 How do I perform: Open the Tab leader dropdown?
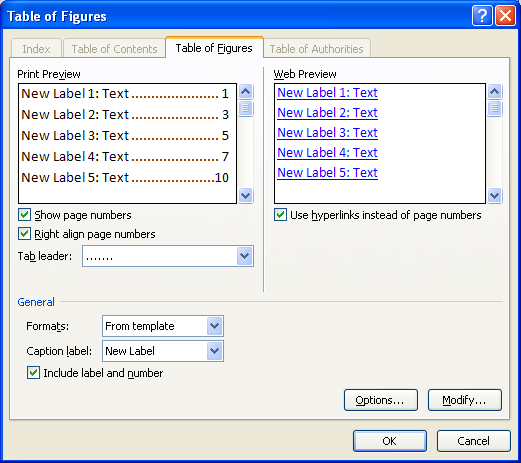244,256
